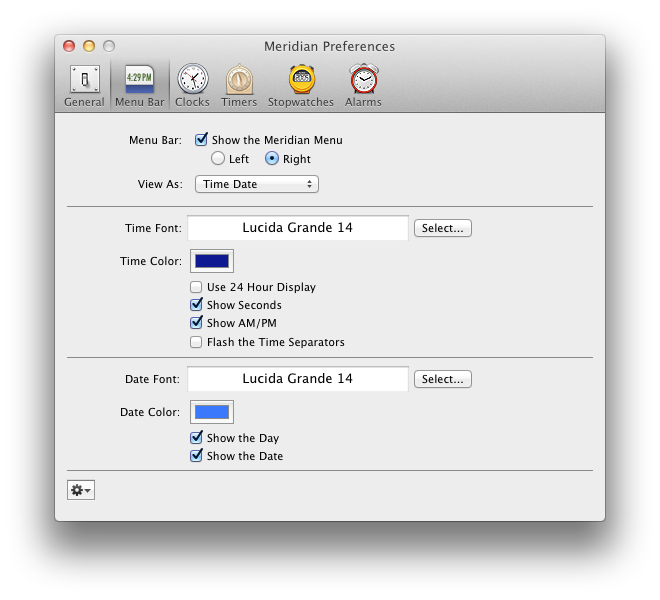Screen dimensions: 660x600
Task: Click the Date Font Lucida Grande field
Action: (x=298, y=379)
